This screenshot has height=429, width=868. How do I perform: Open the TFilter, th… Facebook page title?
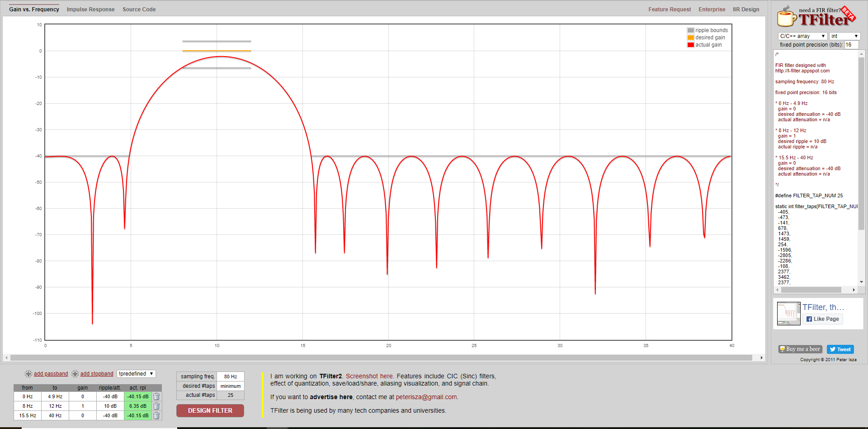[823, 307]
